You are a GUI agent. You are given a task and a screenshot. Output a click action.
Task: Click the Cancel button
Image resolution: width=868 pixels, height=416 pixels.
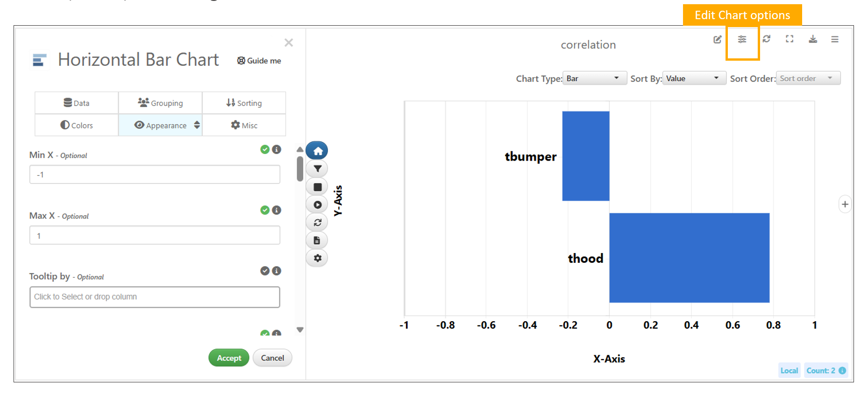click(x=272, y=358)
